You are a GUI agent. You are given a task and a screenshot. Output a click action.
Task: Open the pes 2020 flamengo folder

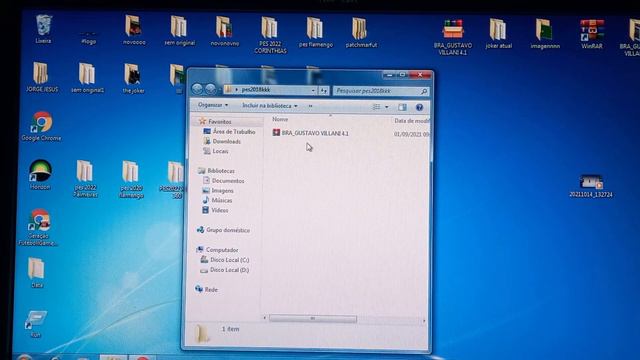(x=131, y=179)
